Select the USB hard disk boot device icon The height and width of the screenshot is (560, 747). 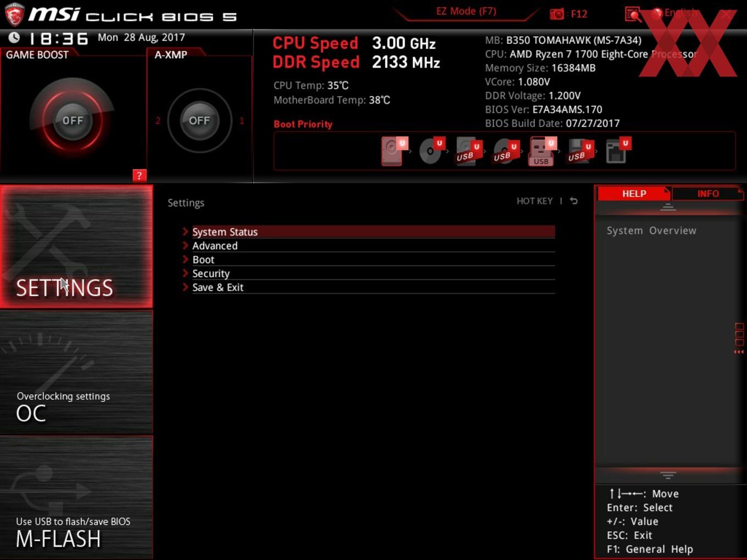coord(468,152)
